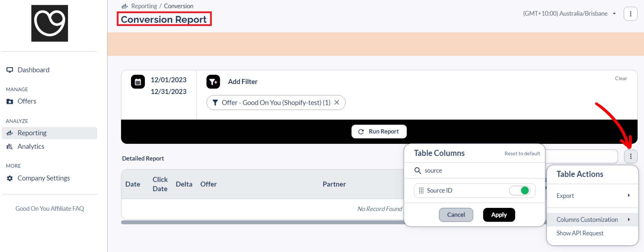Click the calendar date range icon
The image size is (644, 252).
click(138, 82)
